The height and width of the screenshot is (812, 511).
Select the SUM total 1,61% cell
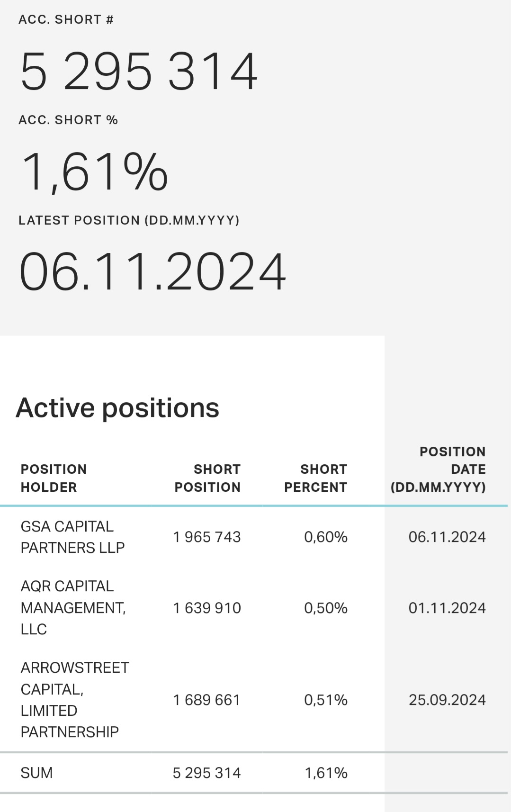pyautogui.click(x=326, y=773)
